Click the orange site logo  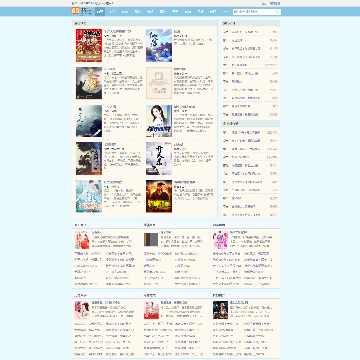(75, 11)
